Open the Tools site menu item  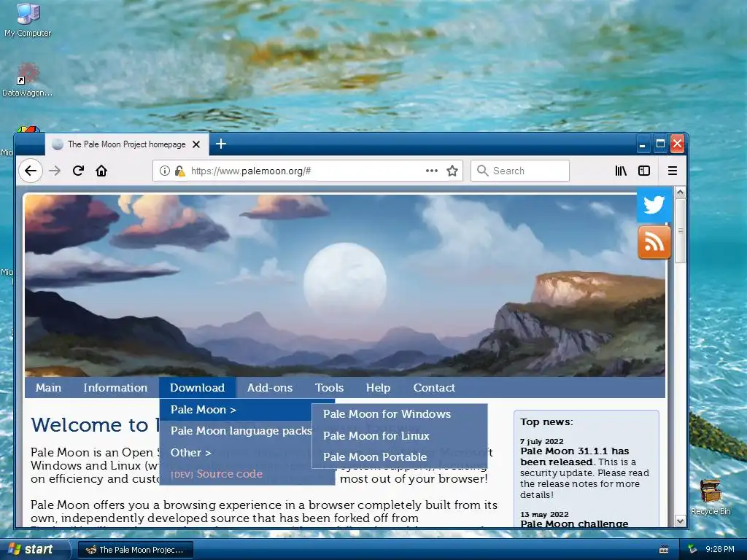click(329, 388)
